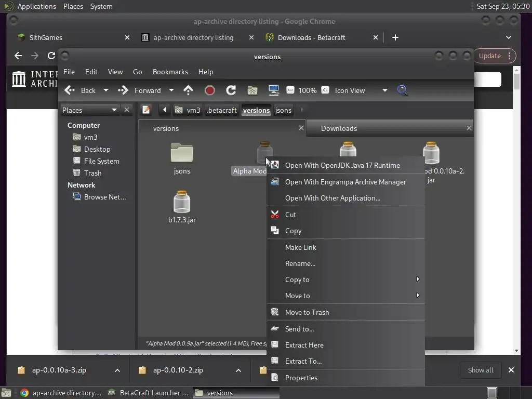Click the zoom in icon beside 100%
Viewport: 532px width, 399px height.
point(325,90)
